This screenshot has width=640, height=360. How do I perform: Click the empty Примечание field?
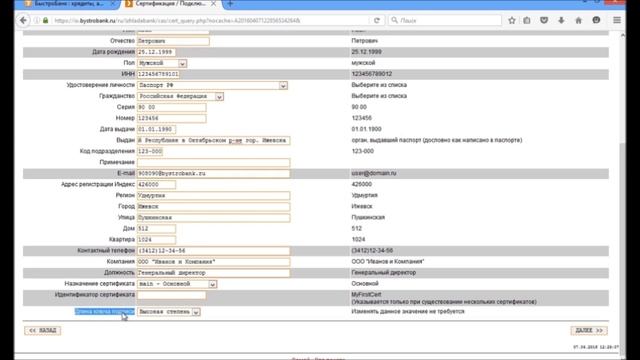click(213, 162)
